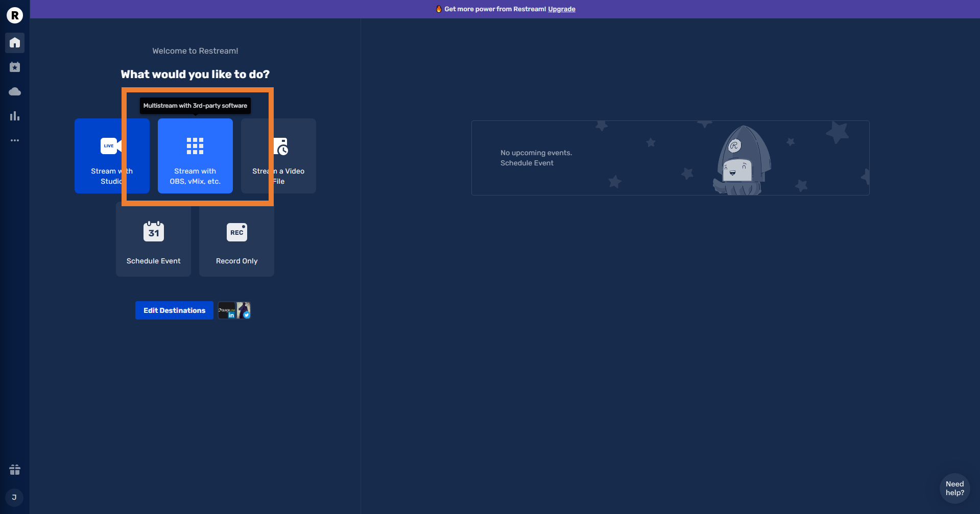980x514 pixels.
Task: Open the Events calendar sidebar icon
Action: pos(15,67)
